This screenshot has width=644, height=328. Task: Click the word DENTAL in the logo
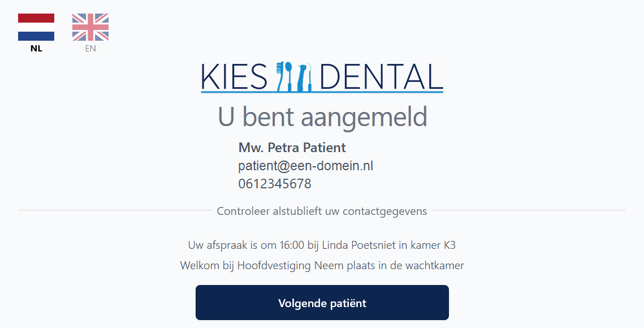point(381,77)
